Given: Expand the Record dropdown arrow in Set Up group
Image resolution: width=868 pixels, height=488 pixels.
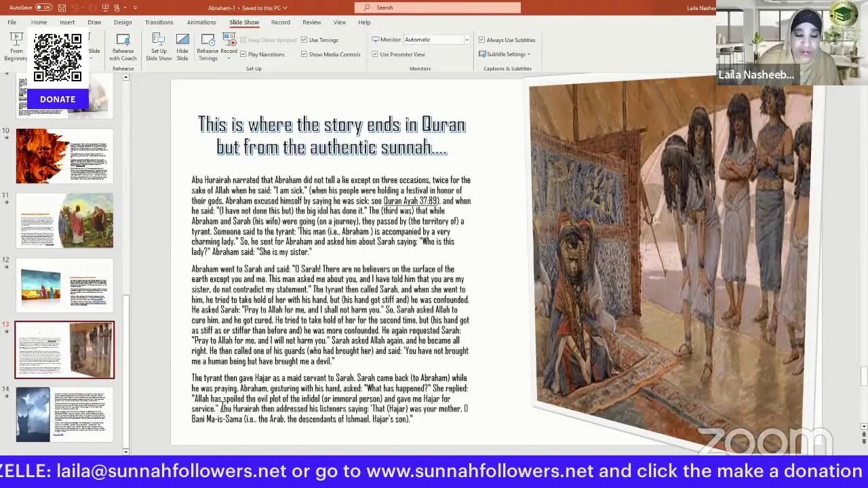Looking at the screenshot, I should click(229, 58).
